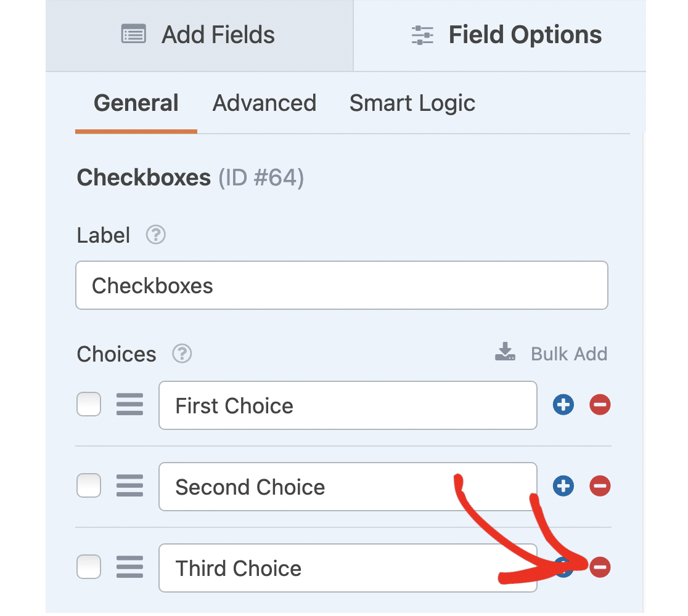Viewport: 688px width, 616px height.
Task: Select the checkbox next to Second Choice
Action: point(88,486)
